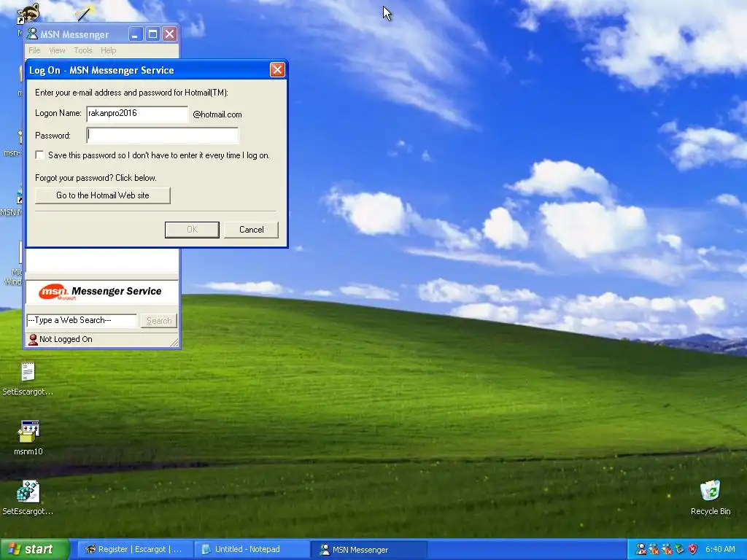Click the MSN Messenger title bar icon
This screenshot has height=560, width=747.
coord(32,34)
